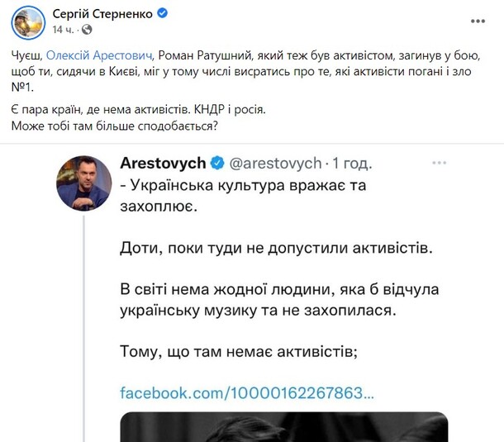Open the Олексій Арестович mention link
Screen dimensions: 504x442
coord(100,54)
